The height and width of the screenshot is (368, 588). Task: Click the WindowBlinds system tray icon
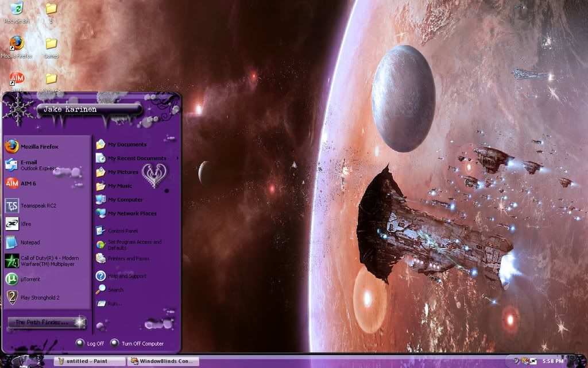click(x=525, y=361)
